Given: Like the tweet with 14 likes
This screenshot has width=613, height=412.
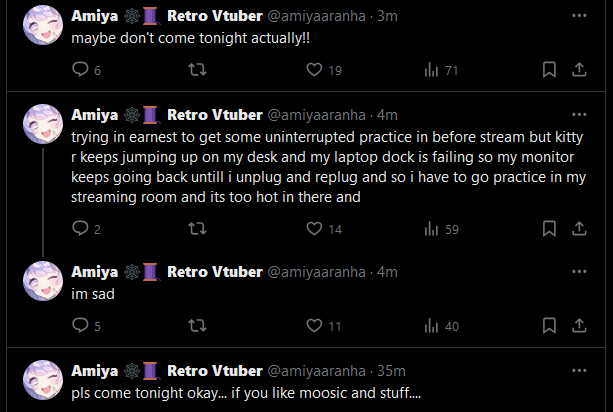Looking at the screenshot, I should point(314,229).
